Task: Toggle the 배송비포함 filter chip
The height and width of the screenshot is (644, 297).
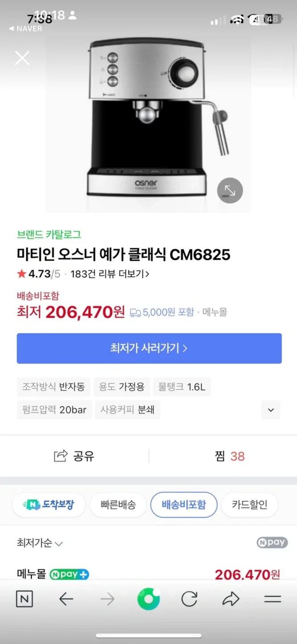Action: point(184,505)
